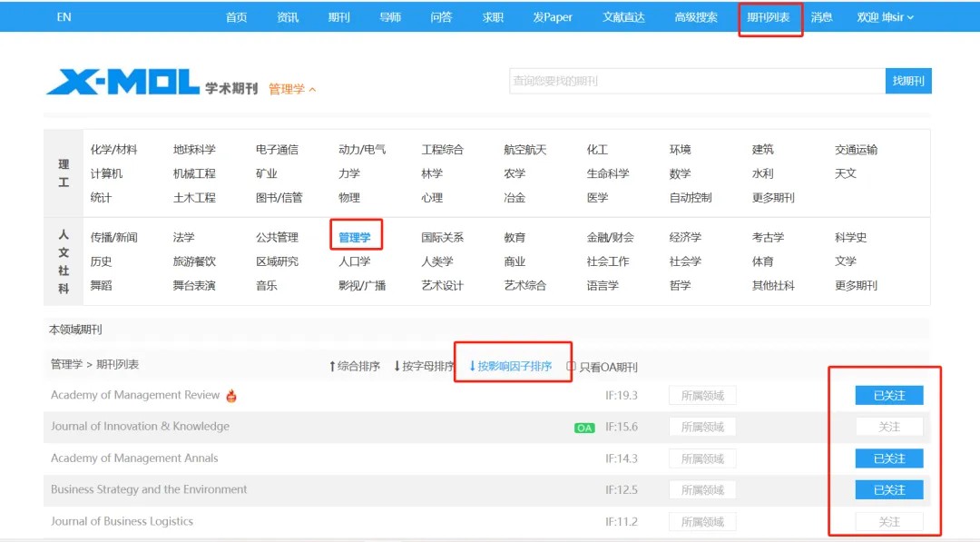Switch language with the EN link
Screen dimensions: 980x542
pyautogui.click(x=64, y=17)
